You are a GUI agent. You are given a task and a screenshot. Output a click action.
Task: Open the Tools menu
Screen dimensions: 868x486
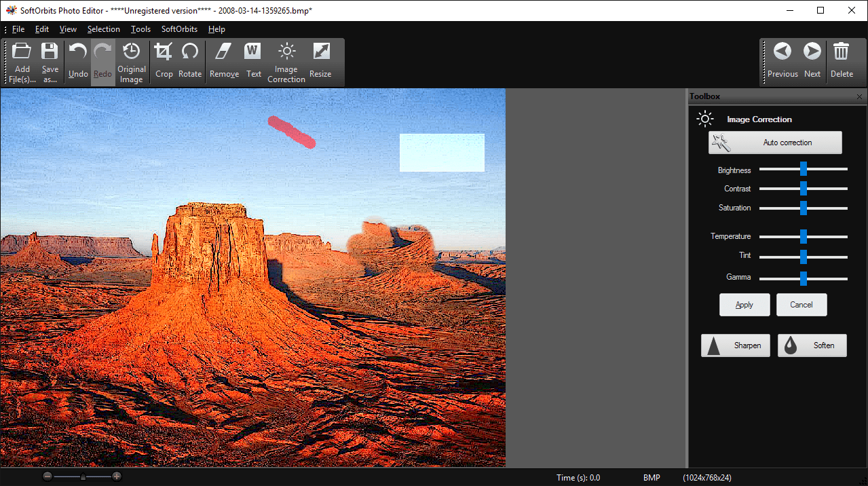[x=140, y=29]
